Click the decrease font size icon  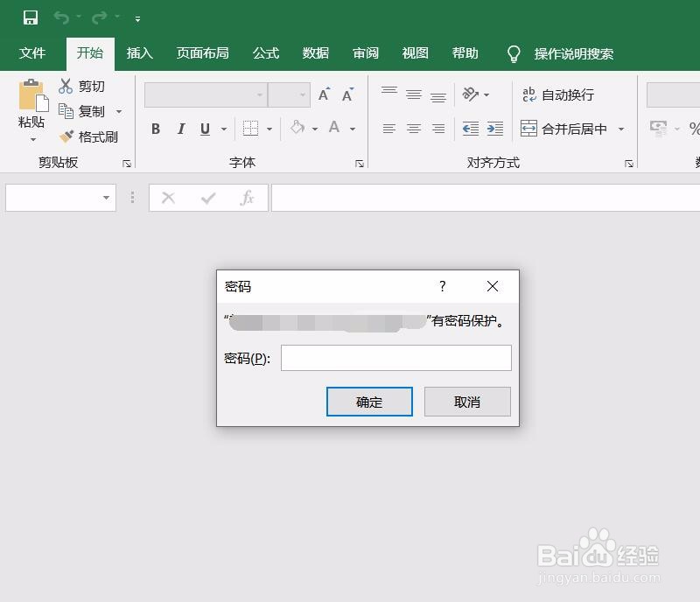[x=347, y=94]
